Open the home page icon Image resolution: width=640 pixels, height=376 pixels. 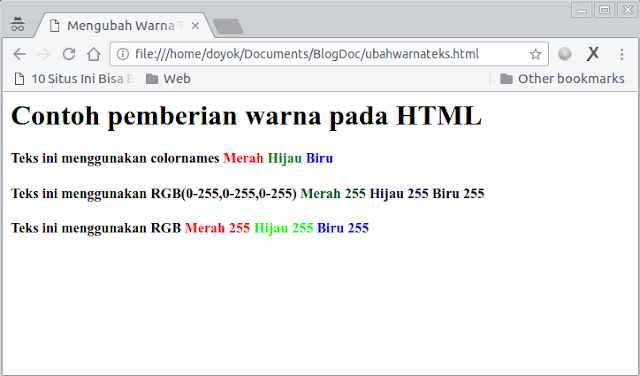[93, 54]
